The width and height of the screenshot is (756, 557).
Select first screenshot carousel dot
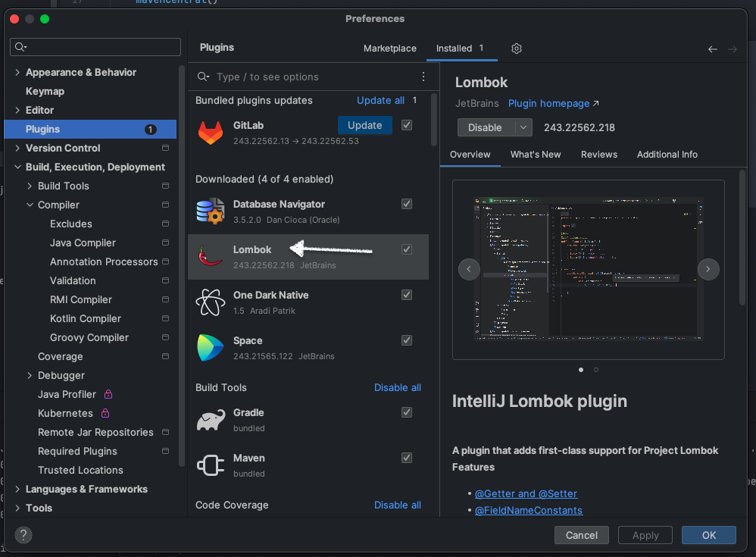pos(581,370)
